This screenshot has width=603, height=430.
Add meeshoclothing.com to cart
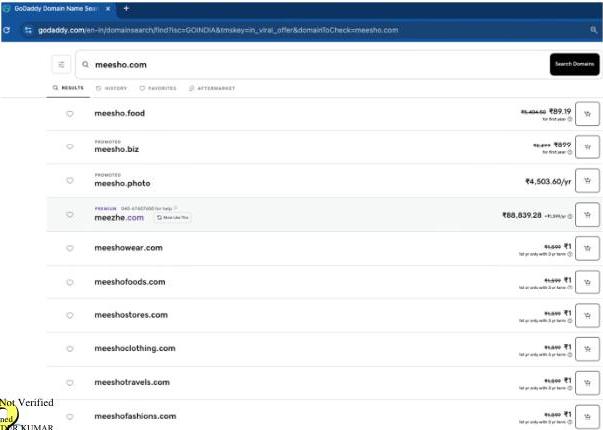tap(587, 349)
